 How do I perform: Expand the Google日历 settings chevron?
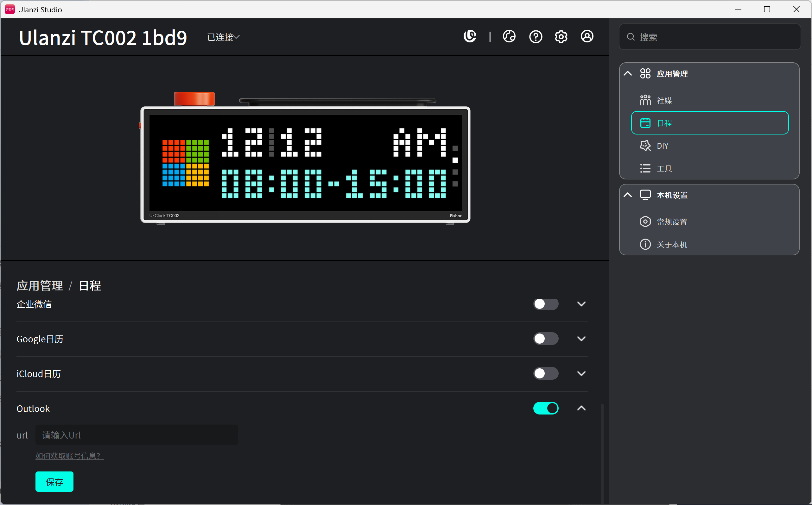(581, 339)
